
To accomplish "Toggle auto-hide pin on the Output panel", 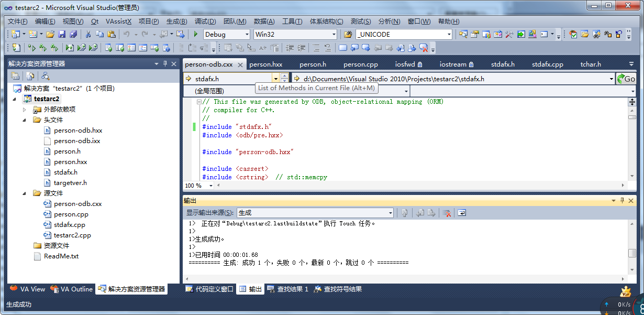I will pos(622,201).
